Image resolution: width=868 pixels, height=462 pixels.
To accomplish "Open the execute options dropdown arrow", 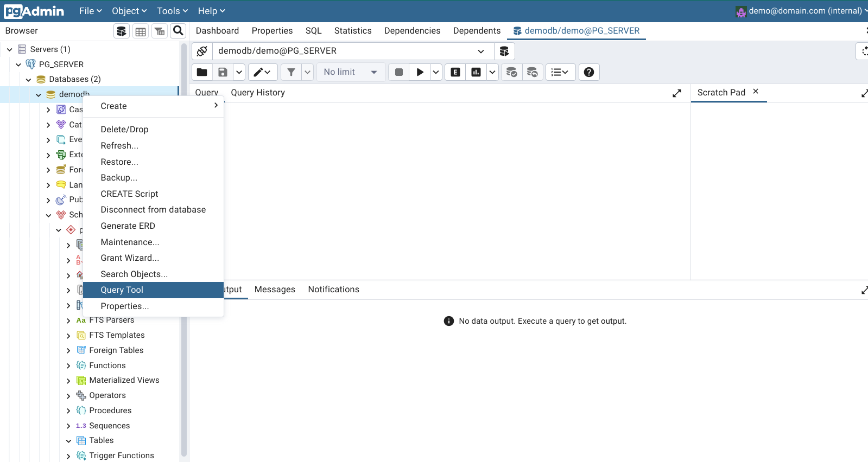I will 436,72.
